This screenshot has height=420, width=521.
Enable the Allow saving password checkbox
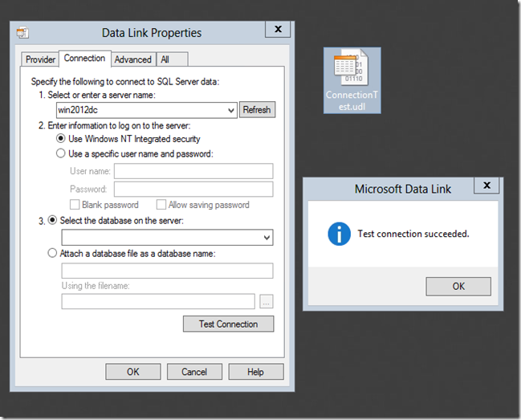tap(161, 205)
